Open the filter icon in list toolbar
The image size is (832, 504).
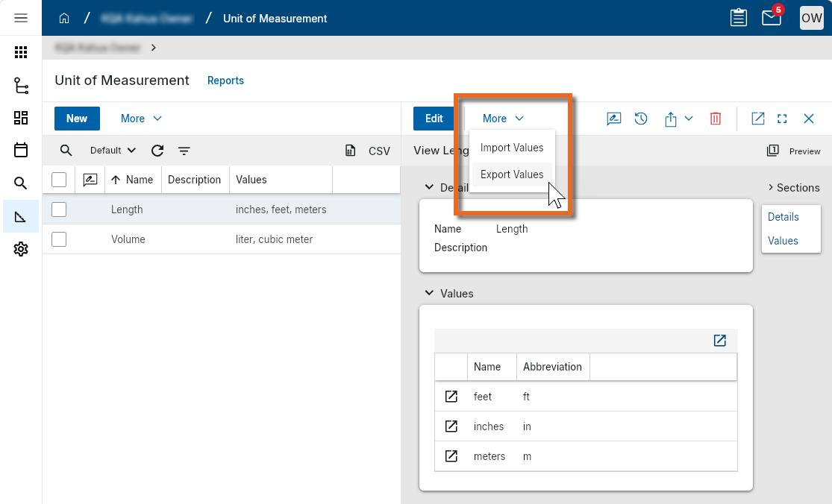(184, 151)
